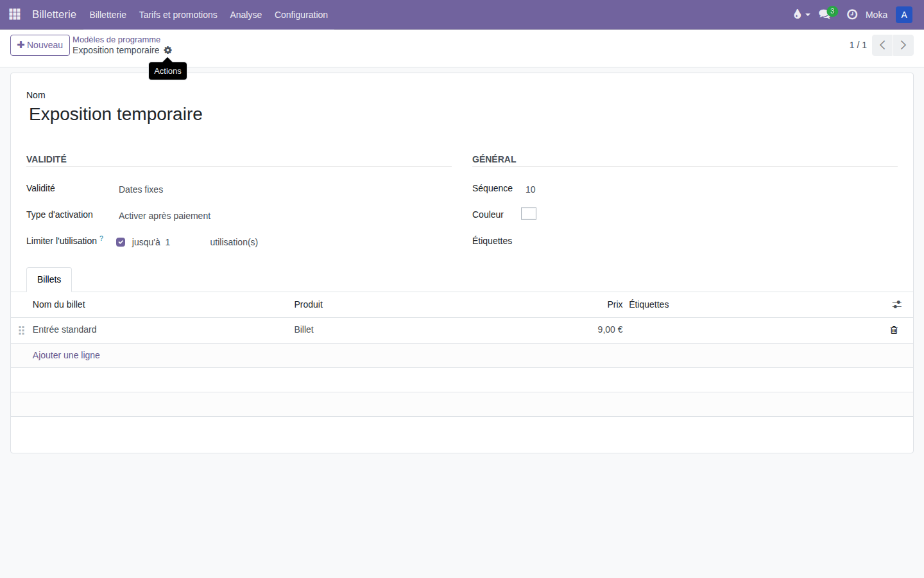The image size is (924, 578).
Task: Open the Validité Dates fixes dropdown
Action: tap(282, 189)
